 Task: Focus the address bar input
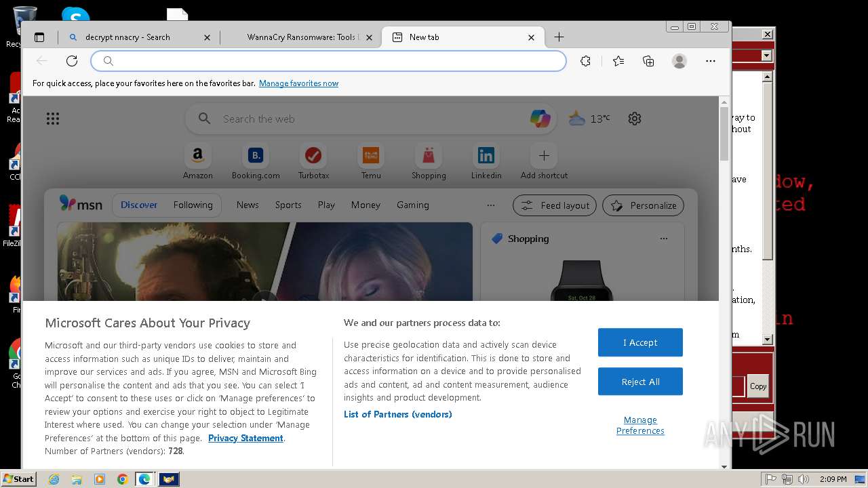tap(329, 61)
